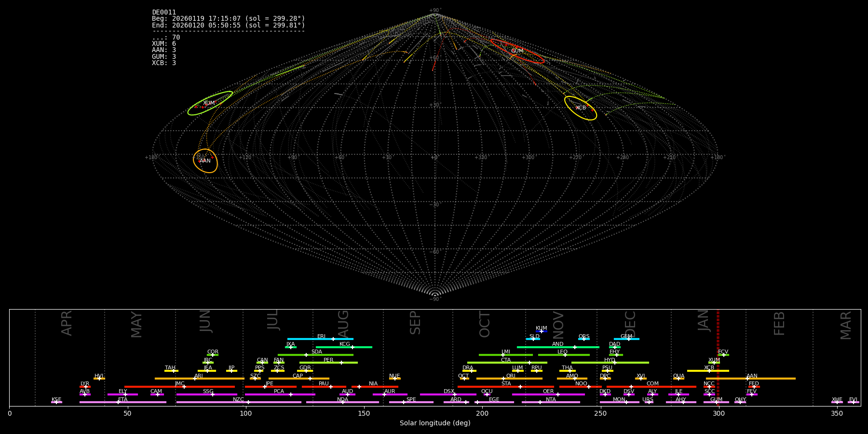This screenshot has width=868, height=434.
Task: Click the +90° label at the map top
Action: coord(434,11)
